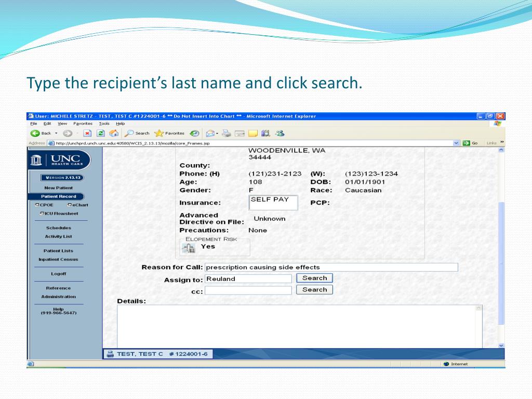Expand the Links toolbar chevron
Screen dimensions: 532x399
coord(502,142)
